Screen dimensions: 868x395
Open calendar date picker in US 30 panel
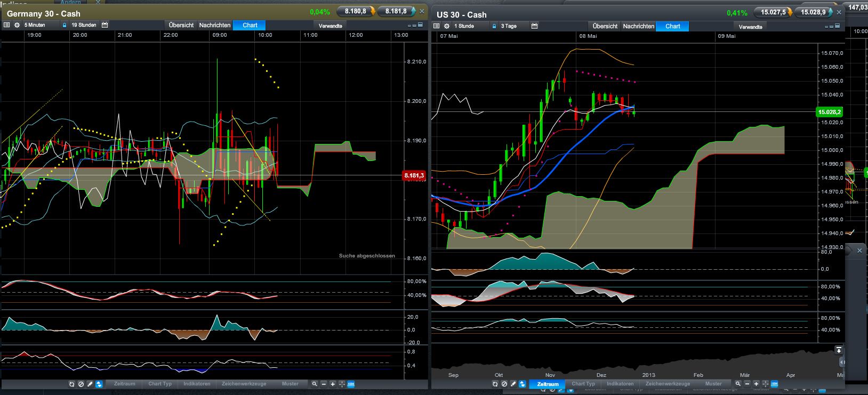(535, 26)
